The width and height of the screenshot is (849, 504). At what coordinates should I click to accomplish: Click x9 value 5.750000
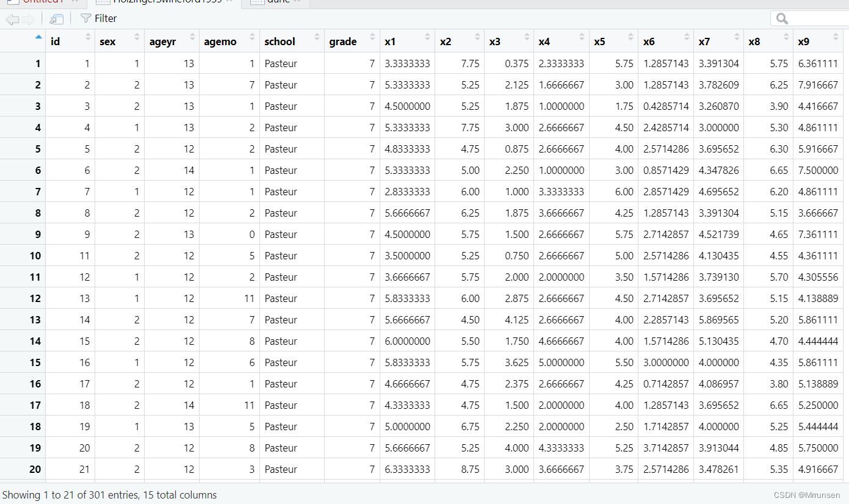click(818, 448)
